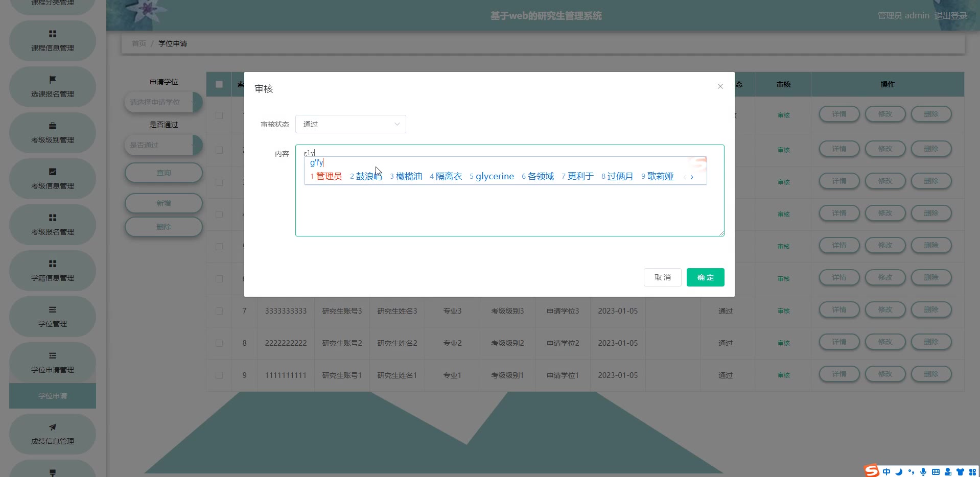Open the 请选择申请学位 dropdown
The height and width of the screenshot is (477, 980).
[158, 102]
